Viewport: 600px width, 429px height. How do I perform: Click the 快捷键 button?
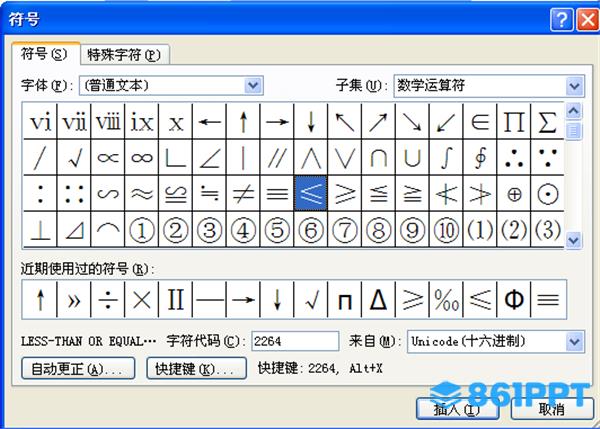[x=196, y=369]
